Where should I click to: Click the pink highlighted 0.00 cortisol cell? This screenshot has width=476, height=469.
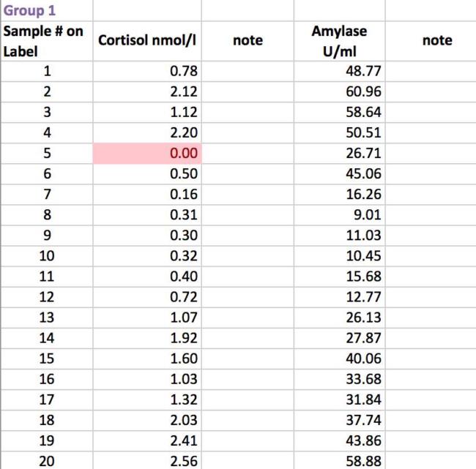point(146,154)
